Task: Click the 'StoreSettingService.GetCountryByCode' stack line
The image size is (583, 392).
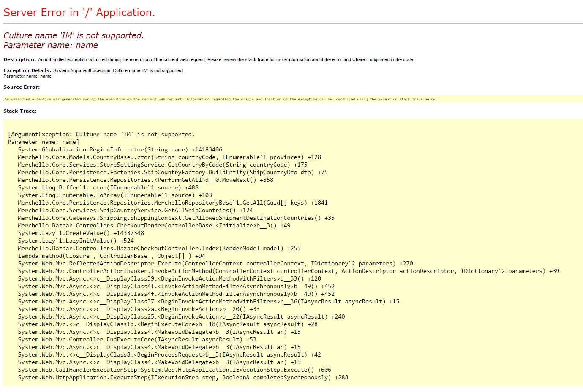Action: pos(162,165)
